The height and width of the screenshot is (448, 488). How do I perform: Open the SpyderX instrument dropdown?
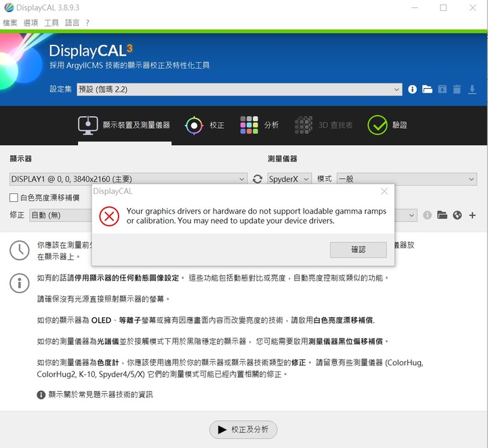click(x=289, y=179)
